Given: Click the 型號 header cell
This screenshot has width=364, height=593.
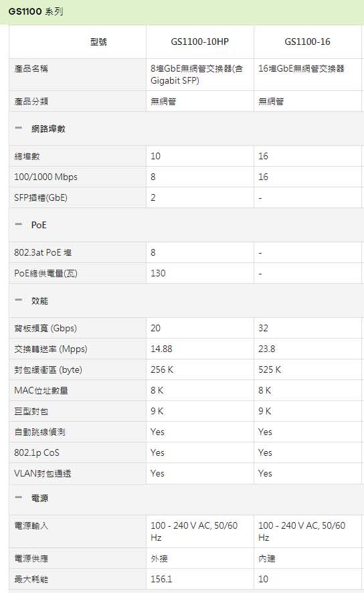Looking at the screenshot, I should point(98,41).
